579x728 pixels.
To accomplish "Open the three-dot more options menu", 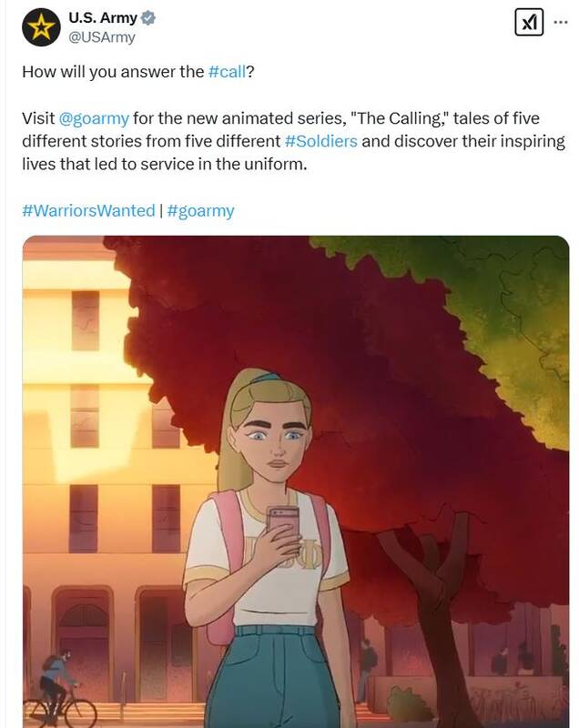I will (x=561, y=22).
